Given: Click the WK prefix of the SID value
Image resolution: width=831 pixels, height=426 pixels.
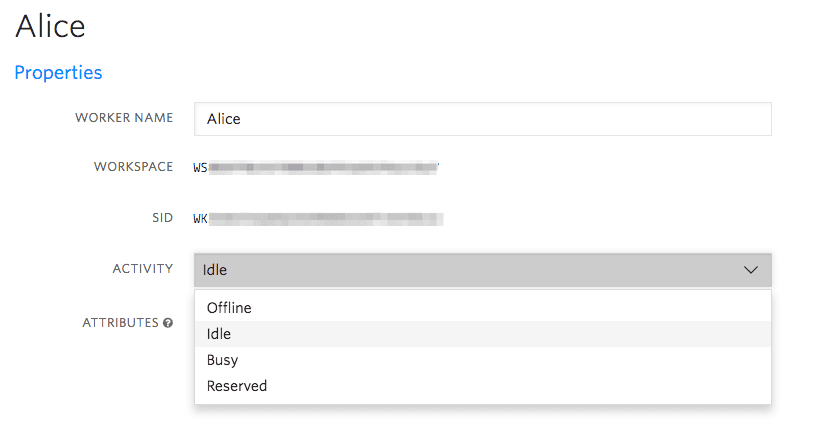Looking at the screenshot, I should pos(201,218).
